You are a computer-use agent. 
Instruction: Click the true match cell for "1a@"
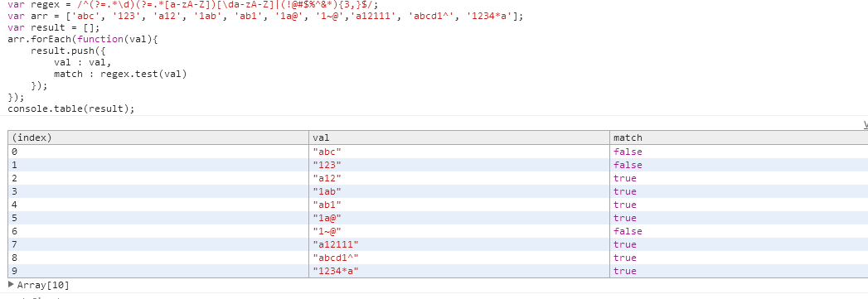pyautogui.click(x=739, y=218)
